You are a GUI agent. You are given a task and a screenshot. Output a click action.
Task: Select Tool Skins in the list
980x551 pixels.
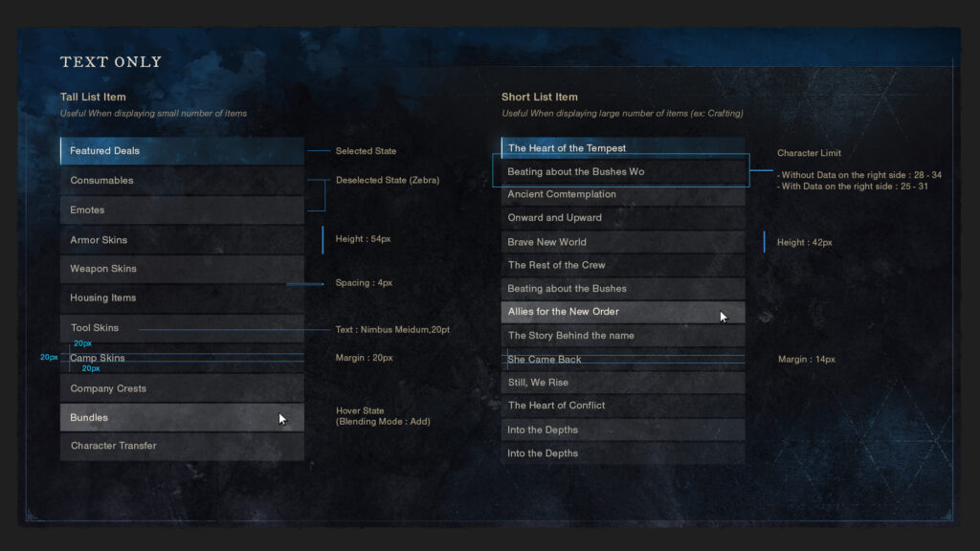(182, 328)
